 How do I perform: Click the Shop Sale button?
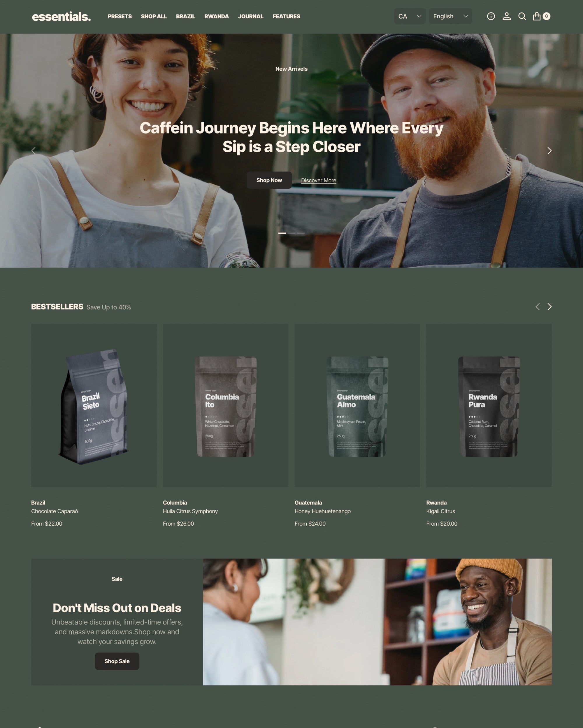tap(117, 661)
